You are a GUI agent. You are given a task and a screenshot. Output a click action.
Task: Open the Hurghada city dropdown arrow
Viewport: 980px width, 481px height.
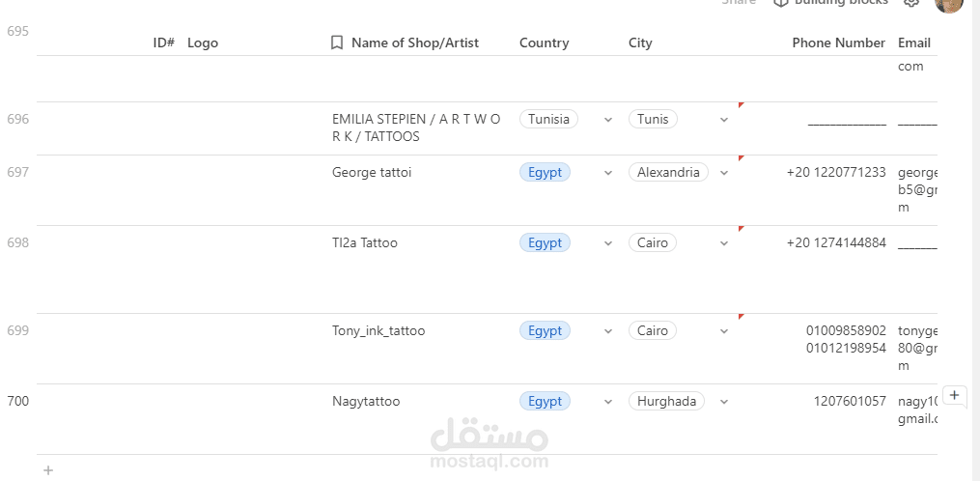[724, 402]
